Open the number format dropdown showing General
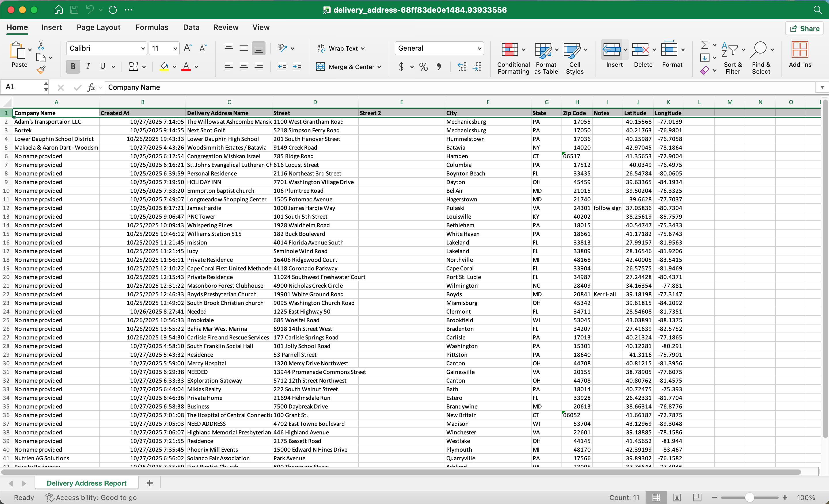The image size is (829, 504). pyautogui.click(x=479, y=48)
